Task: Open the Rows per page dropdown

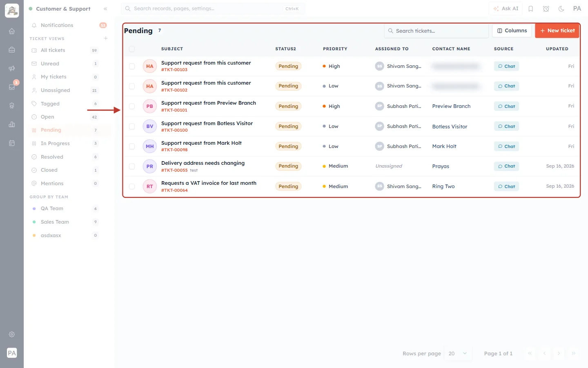Action: [x=458, y=354]
